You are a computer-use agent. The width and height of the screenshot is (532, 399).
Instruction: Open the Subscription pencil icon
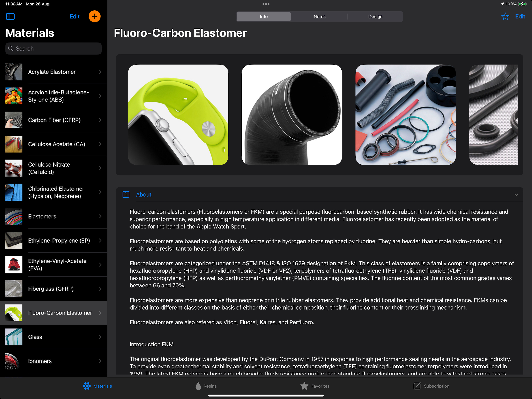click(x=417, y=386)
